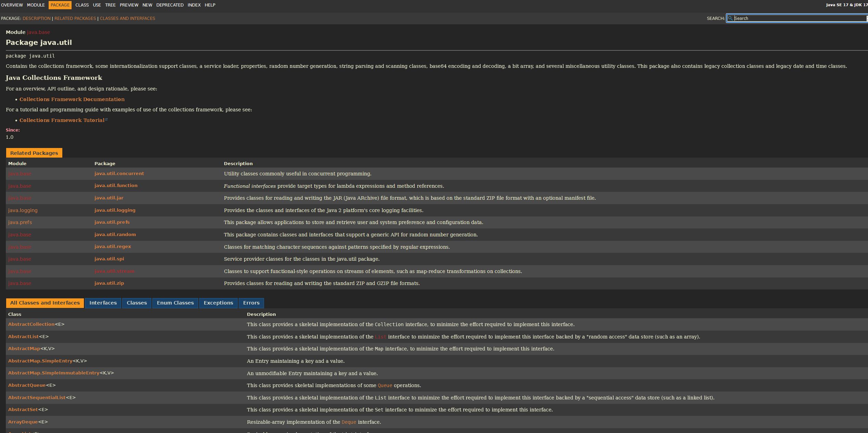Toggle the Classes filter tab

tap(137, 302)
